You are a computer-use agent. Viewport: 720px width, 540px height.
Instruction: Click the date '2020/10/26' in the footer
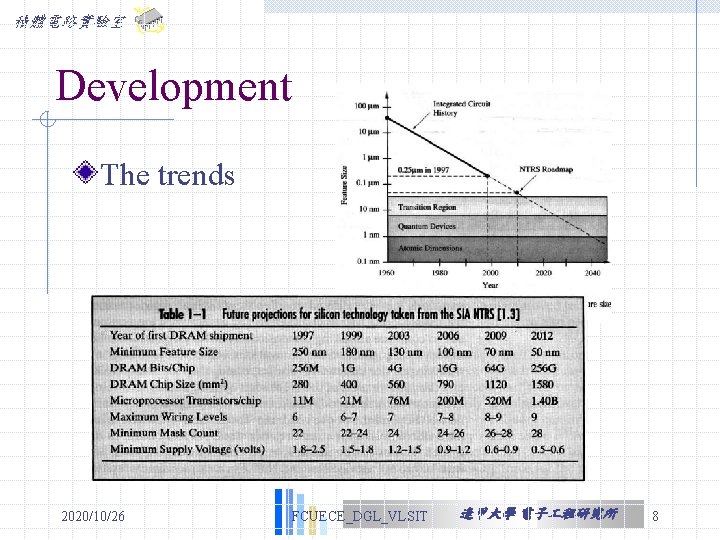[93, 516]
